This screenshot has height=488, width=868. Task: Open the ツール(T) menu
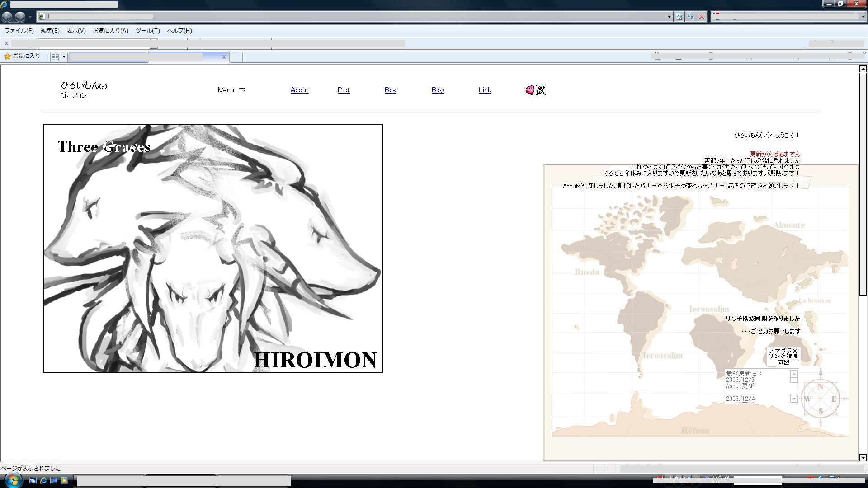pyautogui.click(x=147, y=31)
